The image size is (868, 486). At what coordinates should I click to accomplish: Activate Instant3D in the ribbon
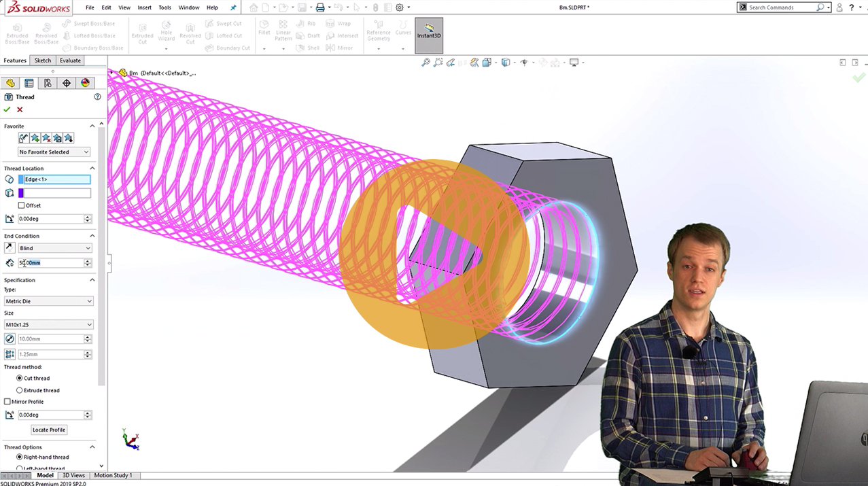tap(428, 35)
